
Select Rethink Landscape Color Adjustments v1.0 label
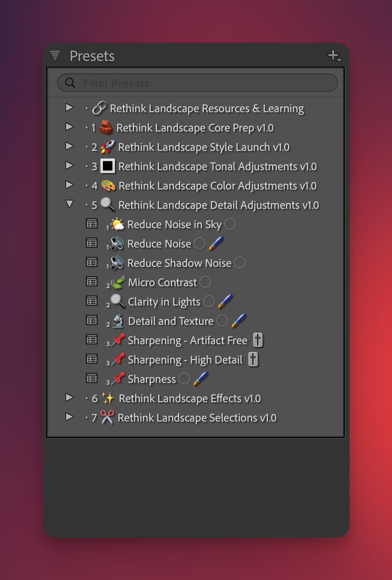[218, 186]
